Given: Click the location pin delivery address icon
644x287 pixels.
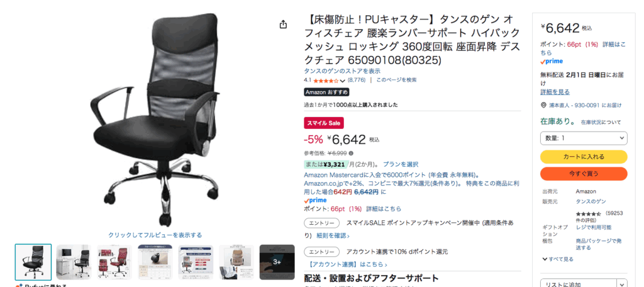Looking at the screenshot, I should coord(543,105).
